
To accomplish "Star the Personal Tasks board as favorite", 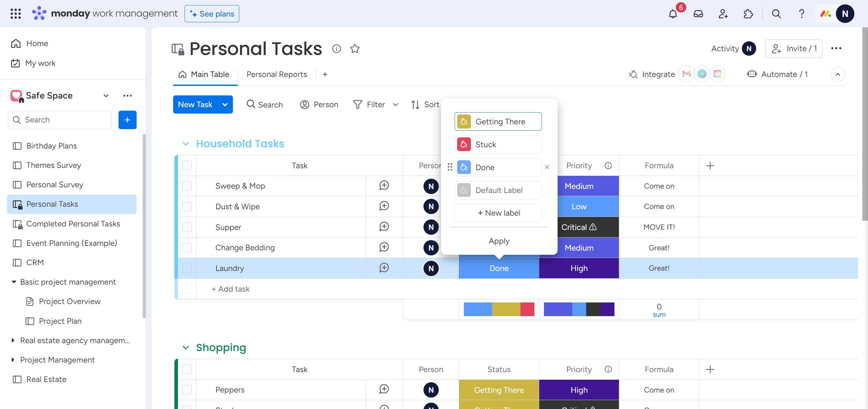I will click(x=355, y=49).
